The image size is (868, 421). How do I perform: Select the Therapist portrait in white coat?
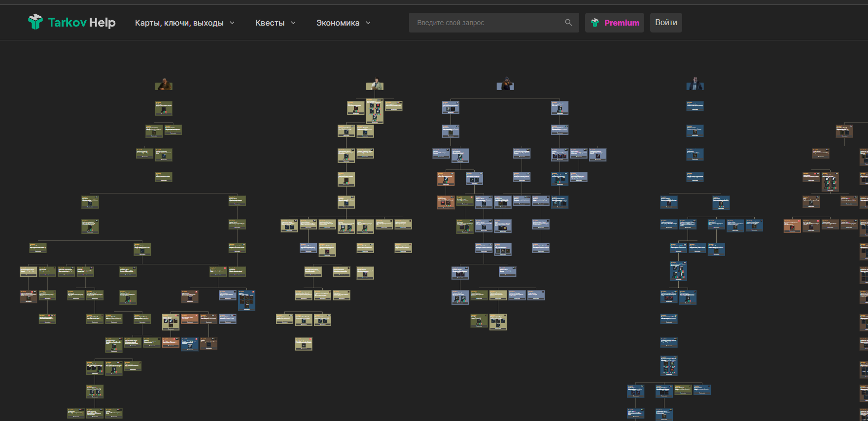click(375, 84)
